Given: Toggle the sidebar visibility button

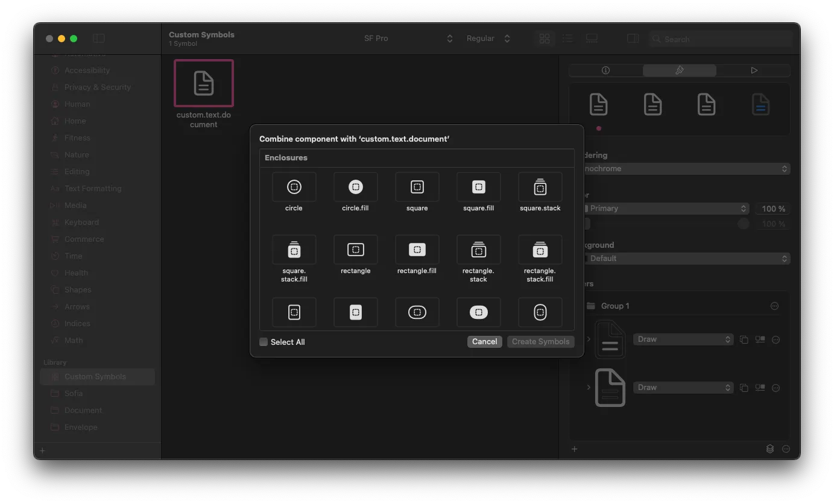Looking at the screenshot, I should [99, 39].
